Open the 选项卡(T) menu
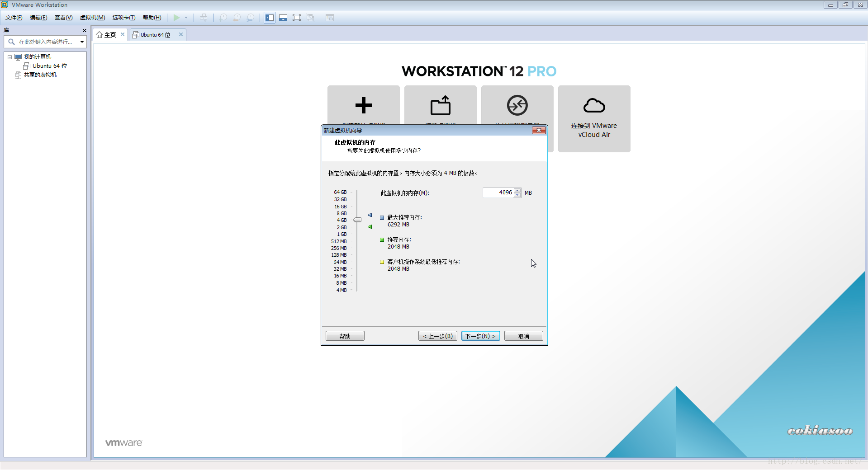Screen dimensions: 868x470 click(x=124, y=18)
